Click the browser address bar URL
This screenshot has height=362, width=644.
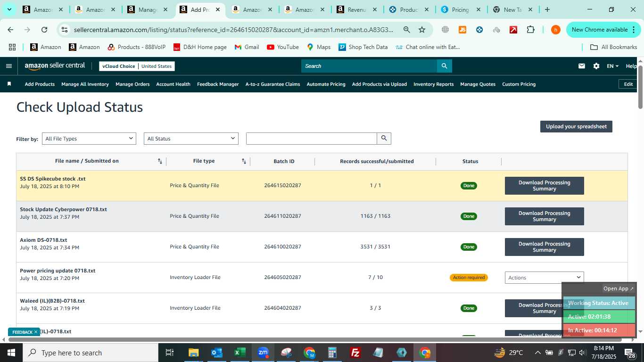pos(233,30)
